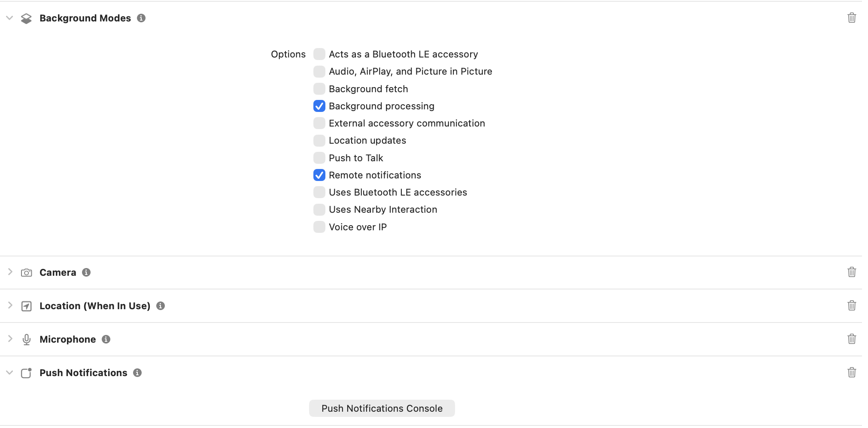Viewport: 868px width, 428px height.
Task: Open the Background Modes info popover
Action: [x=142, y=18]
